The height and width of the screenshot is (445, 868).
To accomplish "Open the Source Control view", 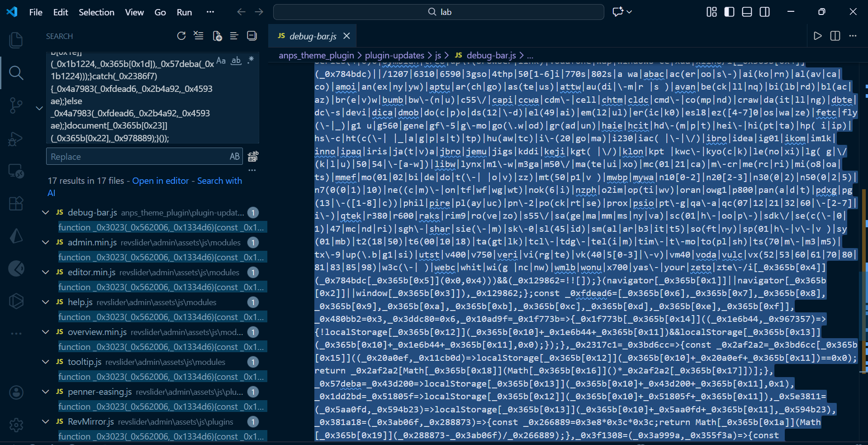I will pyautogui.click(x=16, y=105).
